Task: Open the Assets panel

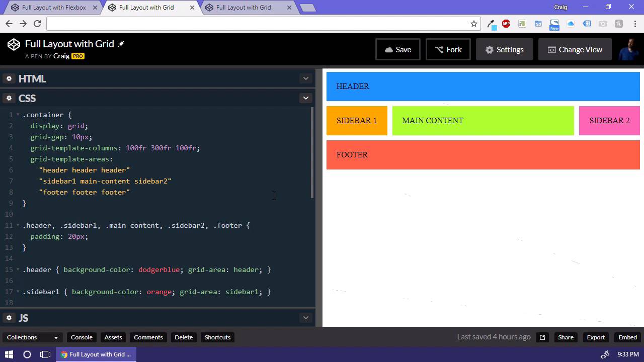Action: [113, 337]
